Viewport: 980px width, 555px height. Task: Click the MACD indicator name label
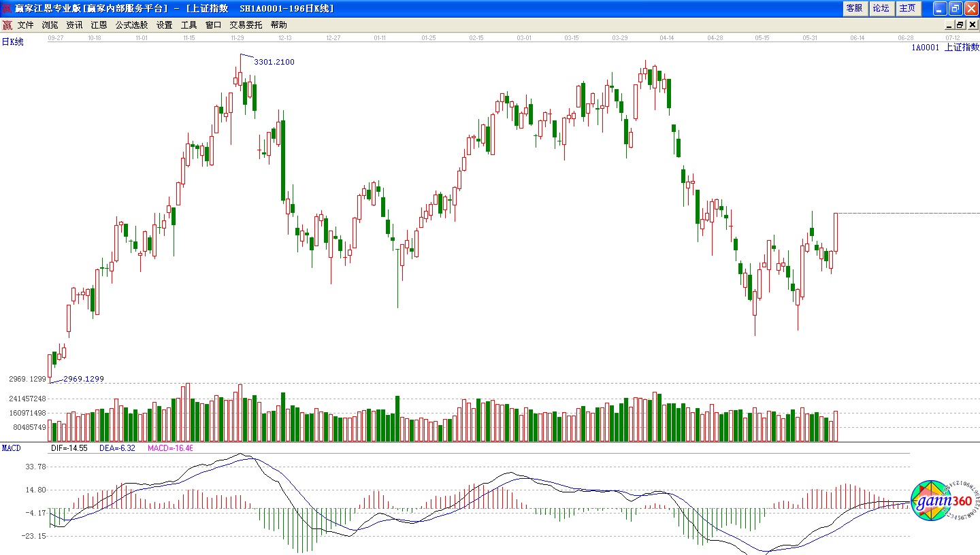pyautogui.click(x=12, y=448)
